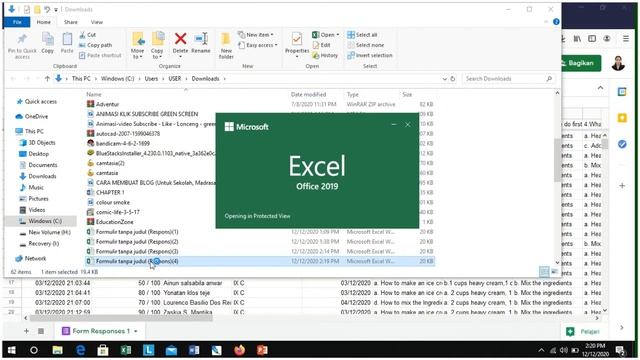
Task: Click details view toggle in Explorer status bar
Action: (x=544, y=271)
